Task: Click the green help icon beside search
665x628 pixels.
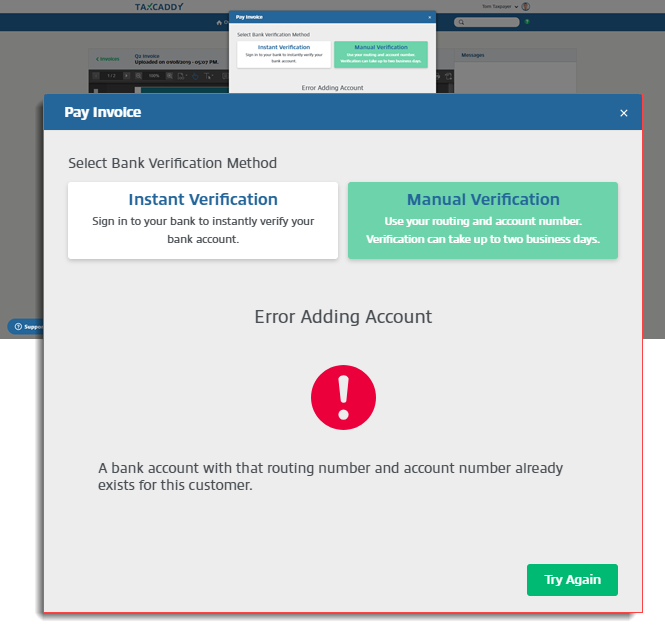Action: (x=527, y=22)
